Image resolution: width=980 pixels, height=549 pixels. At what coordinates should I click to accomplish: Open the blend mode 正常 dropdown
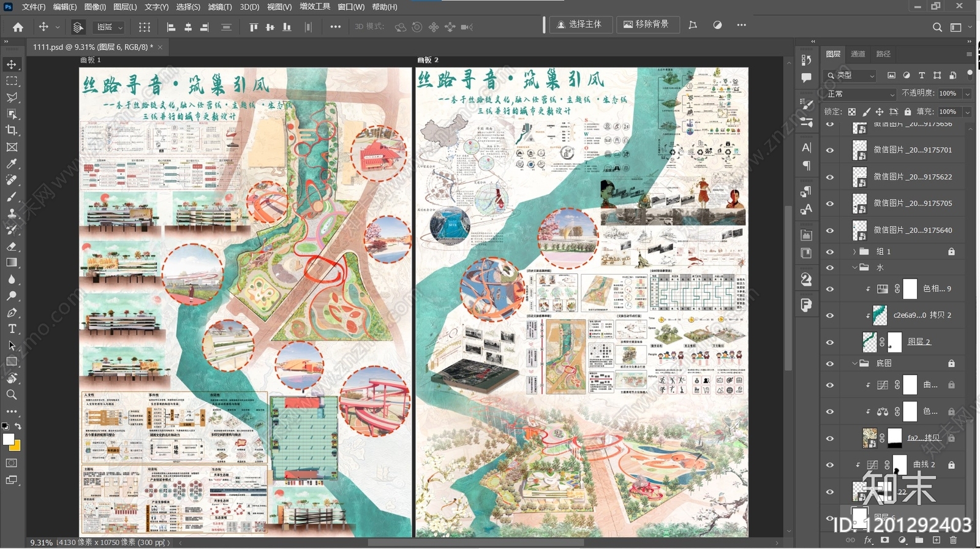coord(861,94)
